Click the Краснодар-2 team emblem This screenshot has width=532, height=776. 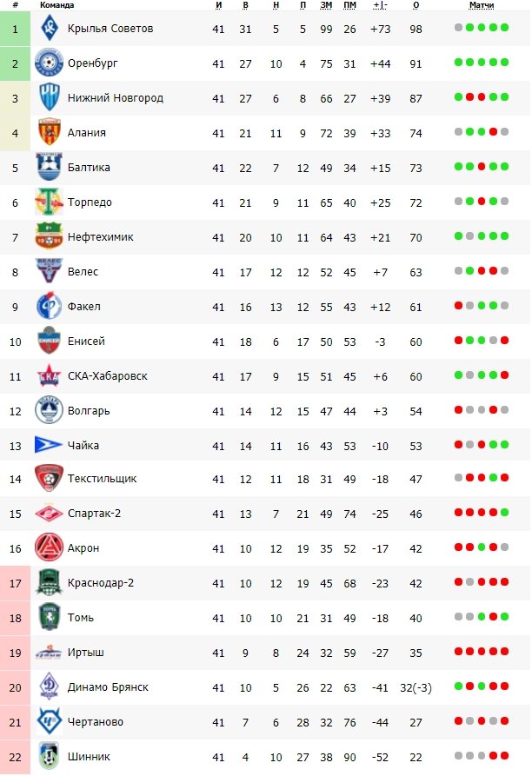coord(49,582)
